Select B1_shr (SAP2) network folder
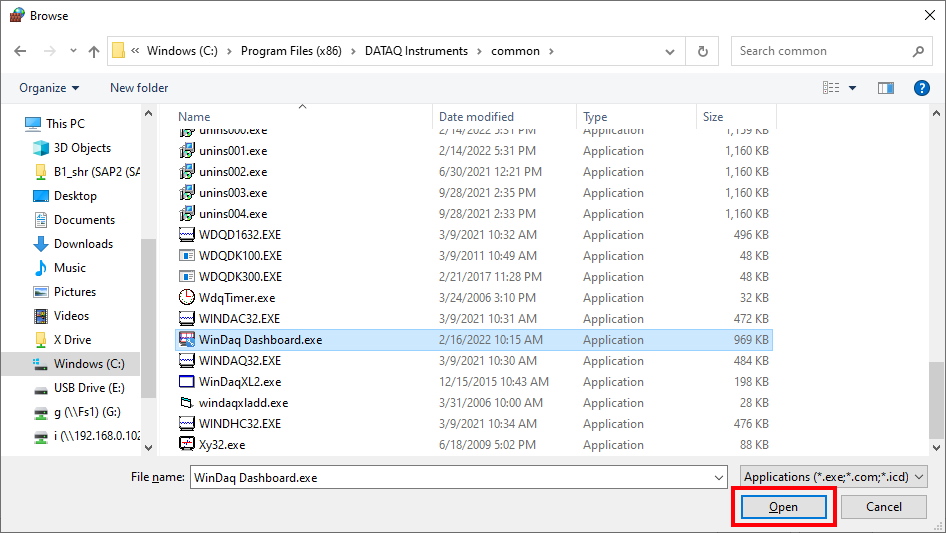 pyautogui.click(x=86, y=172)
